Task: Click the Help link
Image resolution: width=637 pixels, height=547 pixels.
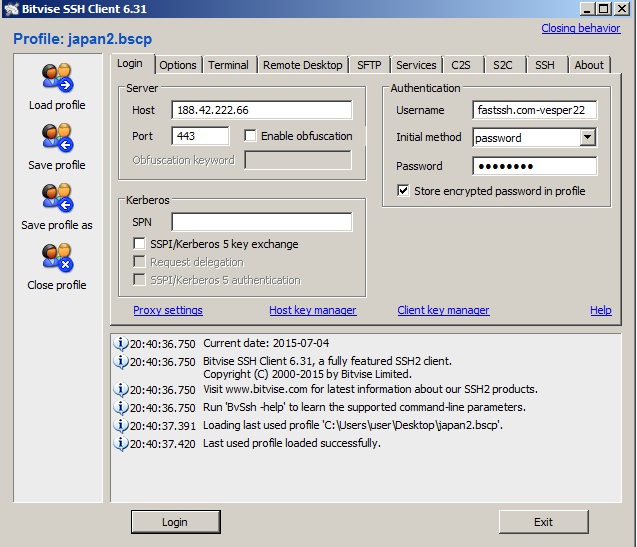Action: click(601, 310)
